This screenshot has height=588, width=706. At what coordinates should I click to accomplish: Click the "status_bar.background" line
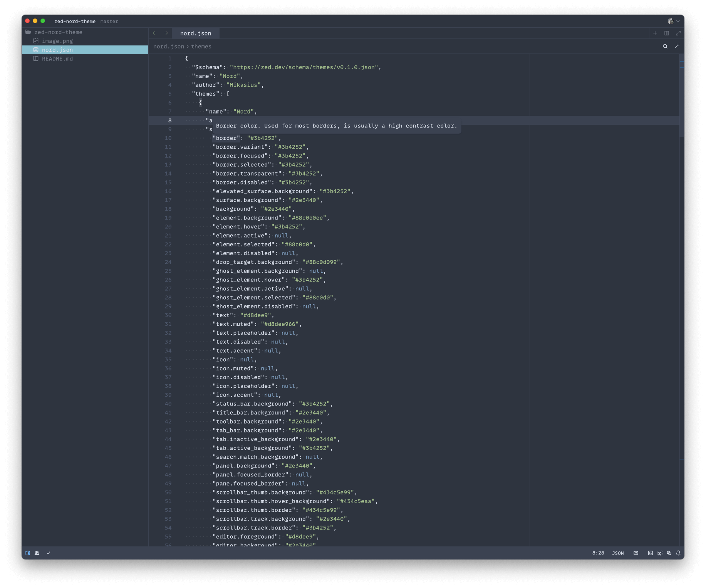click(273, 404)
